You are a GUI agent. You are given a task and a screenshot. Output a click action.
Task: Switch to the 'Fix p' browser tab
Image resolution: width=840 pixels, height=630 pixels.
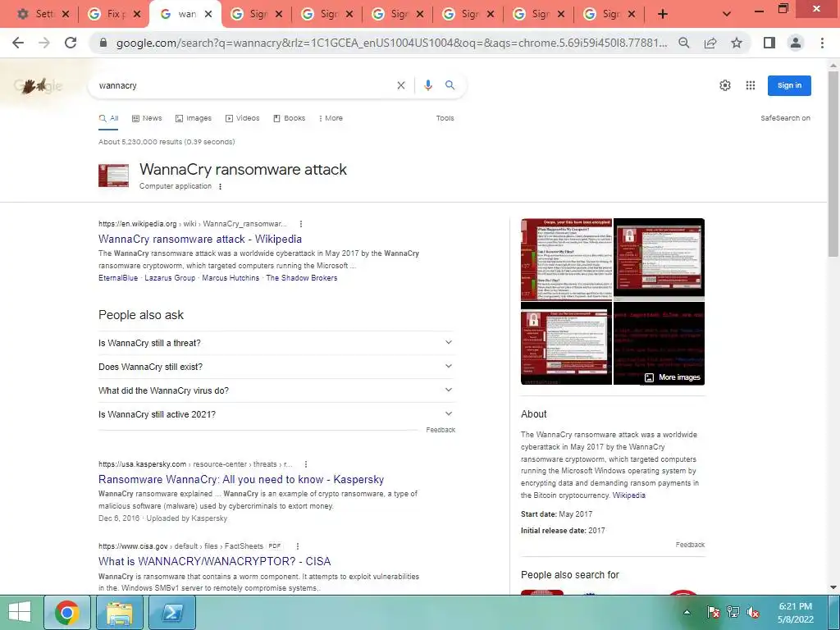(x=114, y=14)
